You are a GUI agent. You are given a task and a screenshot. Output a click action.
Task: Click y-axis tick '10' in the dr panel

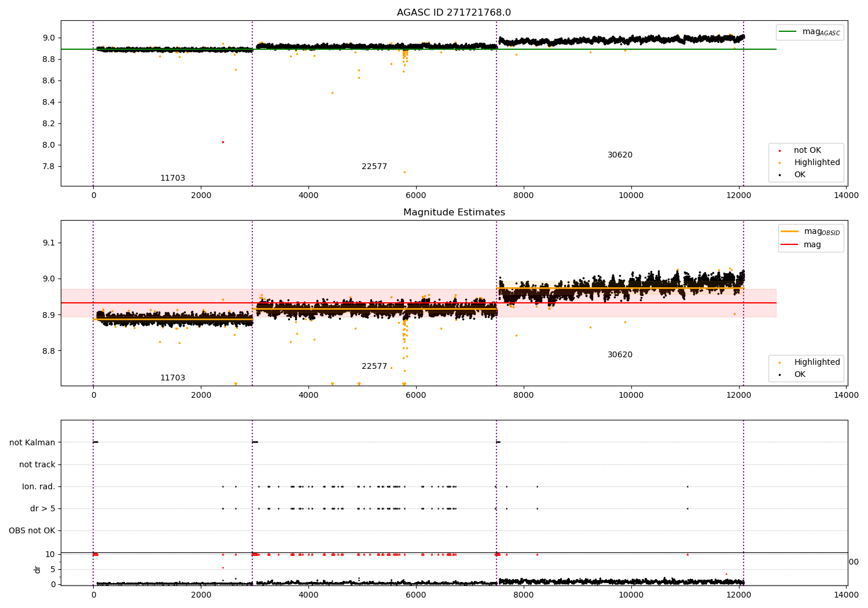(x=50, y=554)
